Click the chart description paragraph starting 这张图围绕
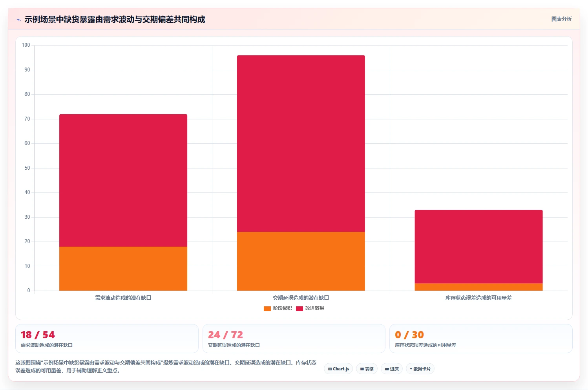The image size is (588, 390). [x=166, y=366]
